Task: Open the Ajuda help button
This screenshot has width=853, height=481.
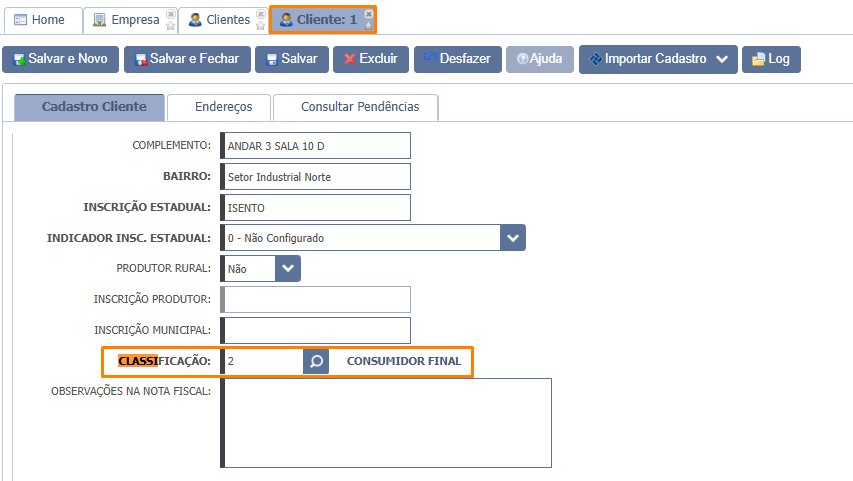Action: (539, 59)
